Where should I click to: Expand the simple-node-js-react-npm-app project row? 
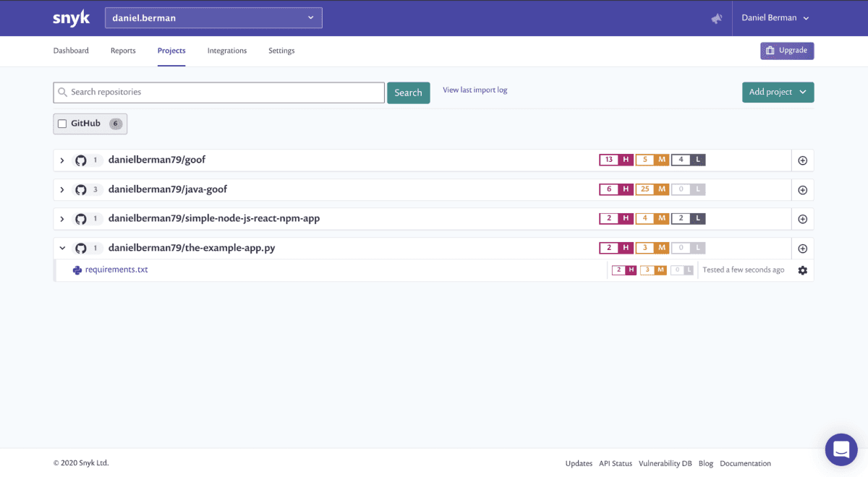click(62, 219)
